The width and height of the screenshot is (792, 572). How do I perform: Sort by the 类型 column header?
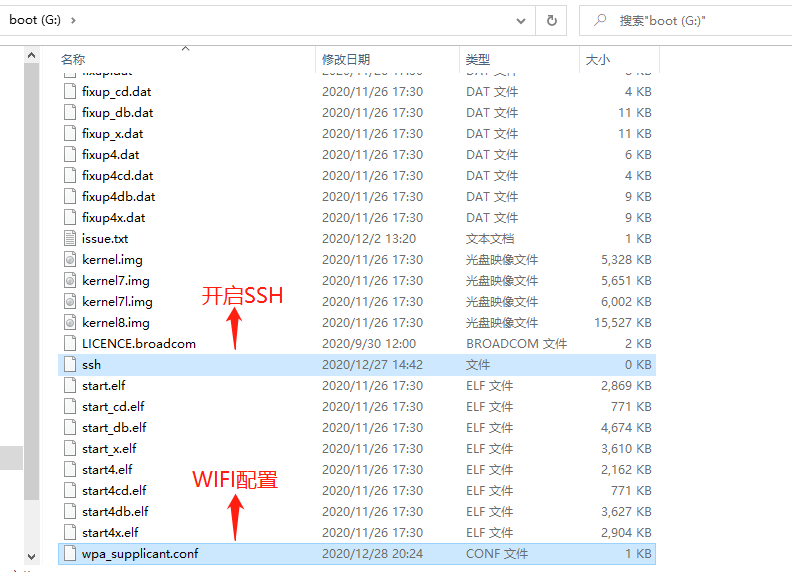[478, 60]
